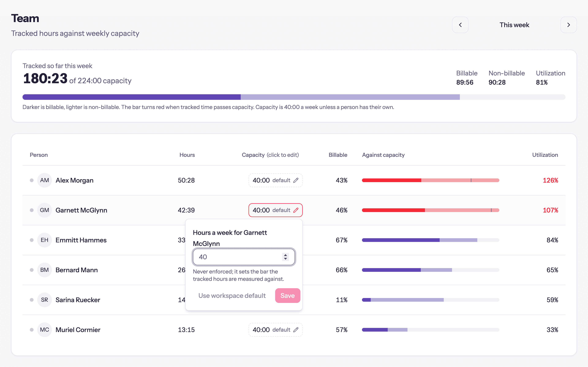This screenshot has height=367, width=588.
Task: Click Bernard Mann's against capacity bar
Action: (x=430, y=270)
